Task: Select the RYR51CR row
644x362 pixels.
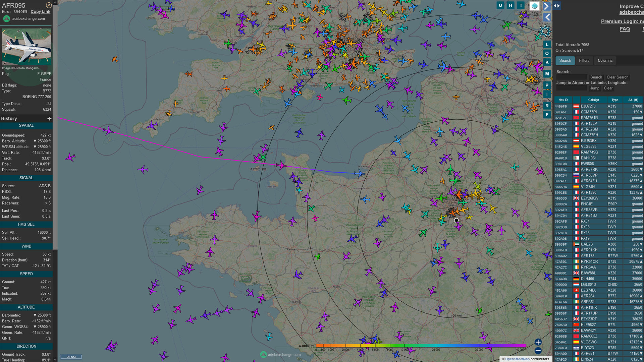Action: point(599,262)
